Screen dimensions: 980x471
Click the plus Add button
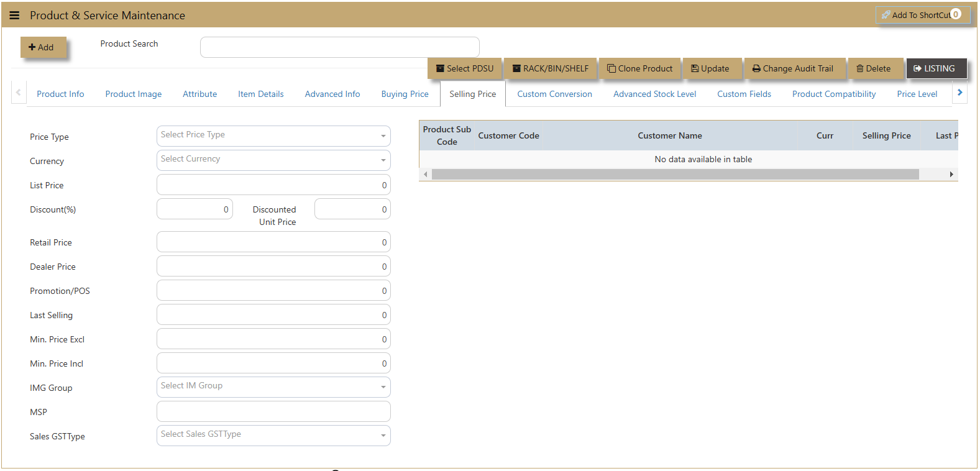tap(43, 47)
